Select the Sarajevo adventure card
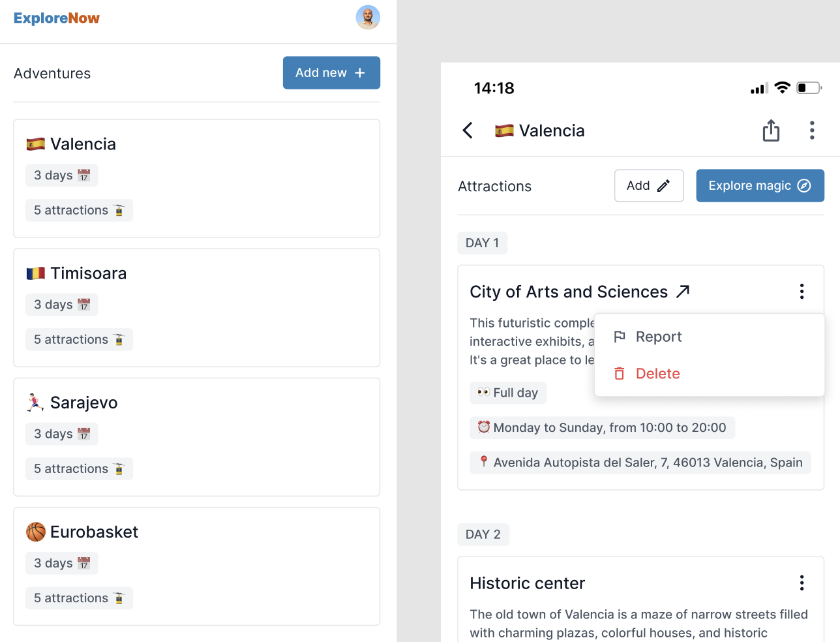This screenshot has width=840, height=642. coord(196,436)
